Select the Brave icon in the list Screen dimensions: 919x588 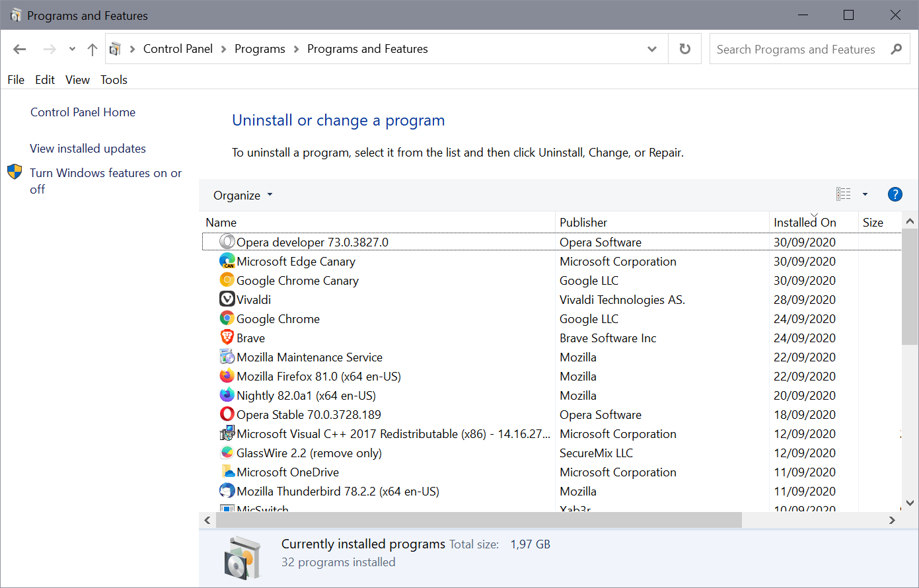[x=228, y=338]
